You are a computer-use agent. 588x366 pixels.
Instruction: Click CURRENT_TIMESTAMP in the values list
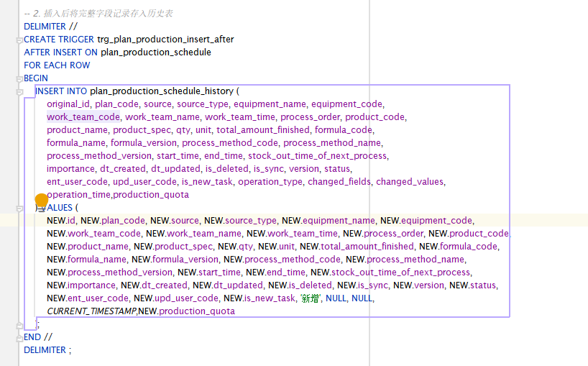click(92, 311)
